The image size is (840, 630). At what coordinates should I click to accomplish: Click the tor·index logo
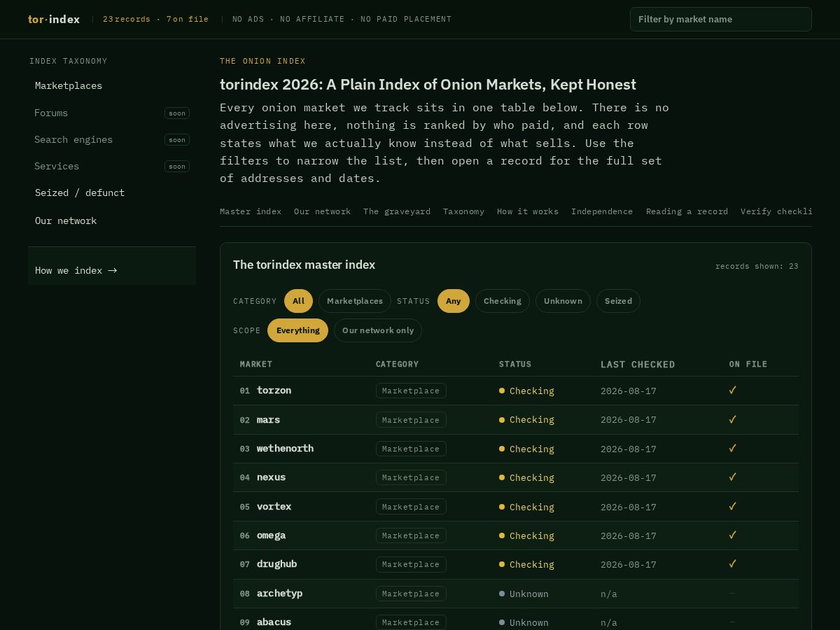coord(54,19)
